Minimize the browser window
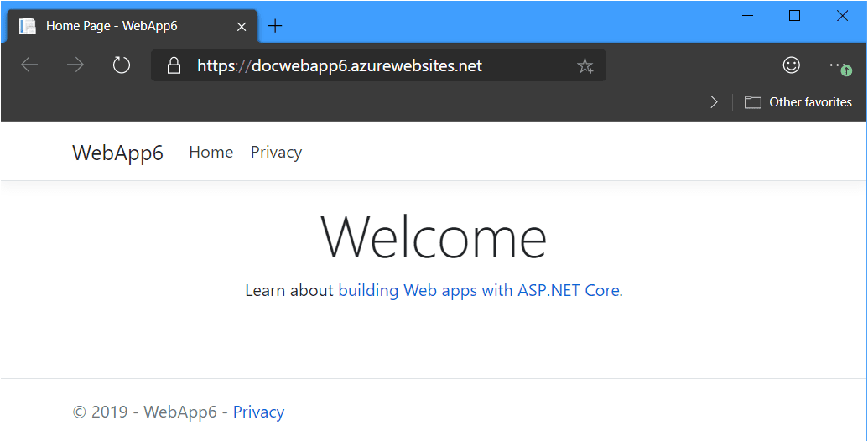Viewport: 868px width, 441px height. click(x=747, y=16)
